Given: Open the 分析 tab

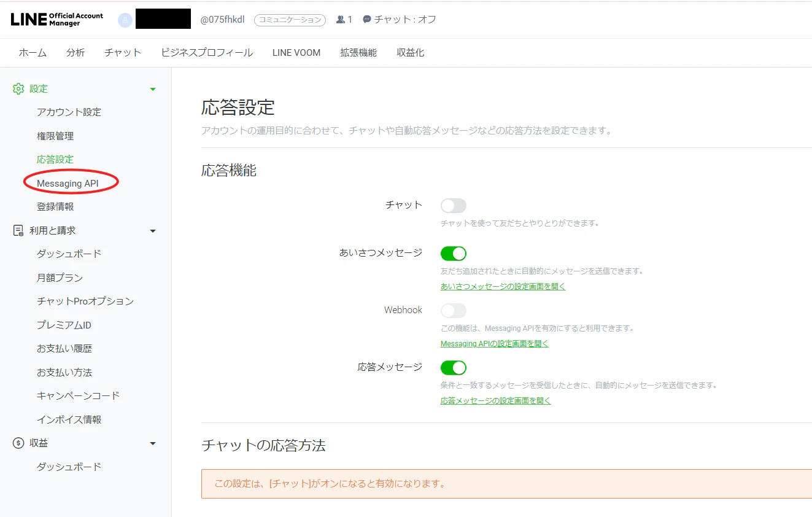Looking at the screenshot, I should tap(75, 53).
